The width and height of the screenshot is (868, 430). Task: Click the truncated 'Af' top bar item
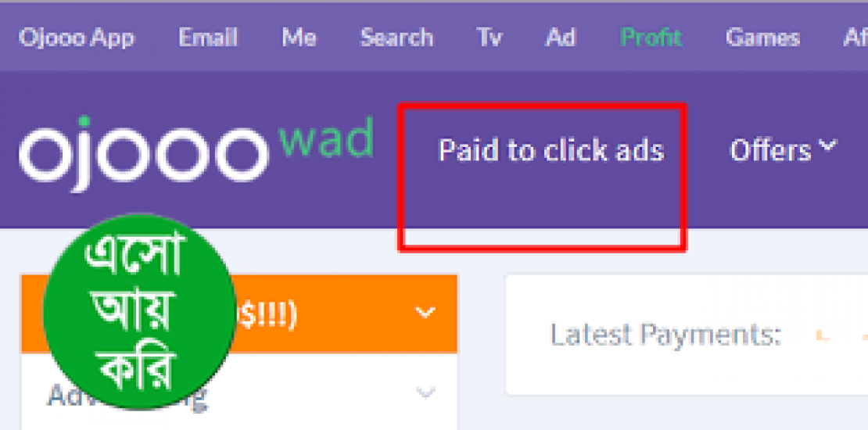pyautogui.click(x=855, y=38)
